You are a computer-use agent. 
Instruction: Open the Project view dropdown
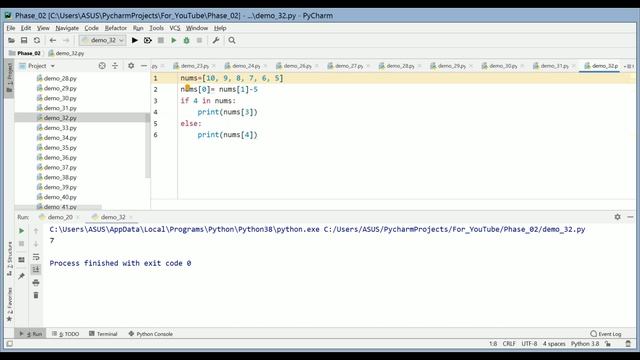pyautogui.click(x=37, y=66)
